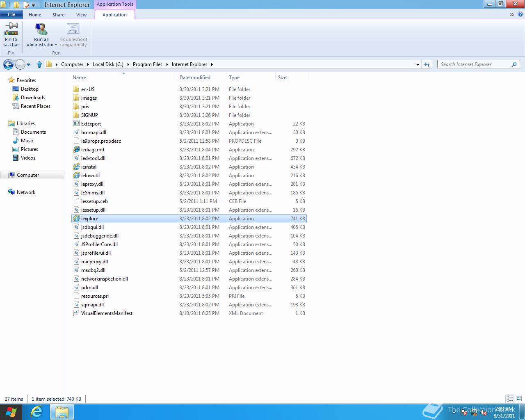This screenshot has height=420, width=525.
Task: Collapse the ribbon with the chevron
Action: (x=511, y=14)
